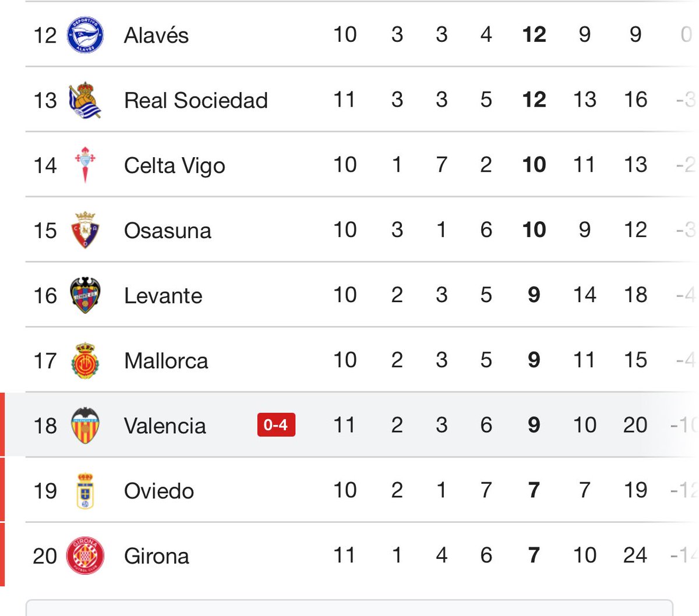Open the Valencia team name link
The image size is (699, 616).
pyautogui.click(x=165, y=426)
